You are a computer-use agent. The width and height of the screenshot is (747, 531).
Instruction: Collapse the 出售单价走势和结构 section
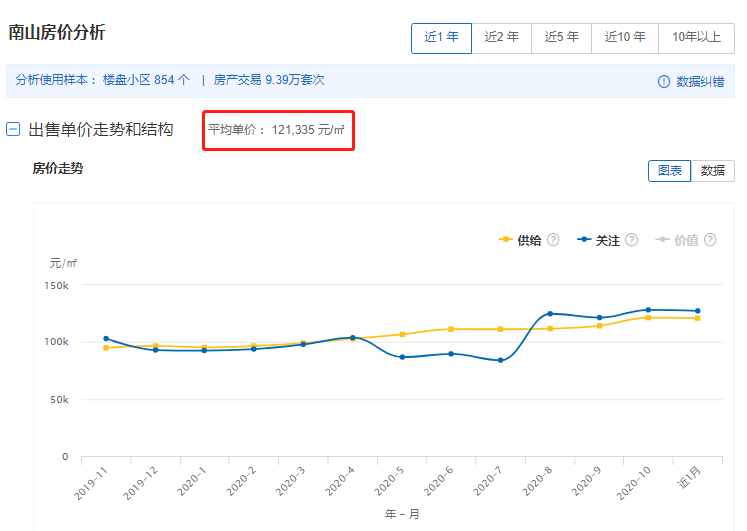[x=13, y=129]
